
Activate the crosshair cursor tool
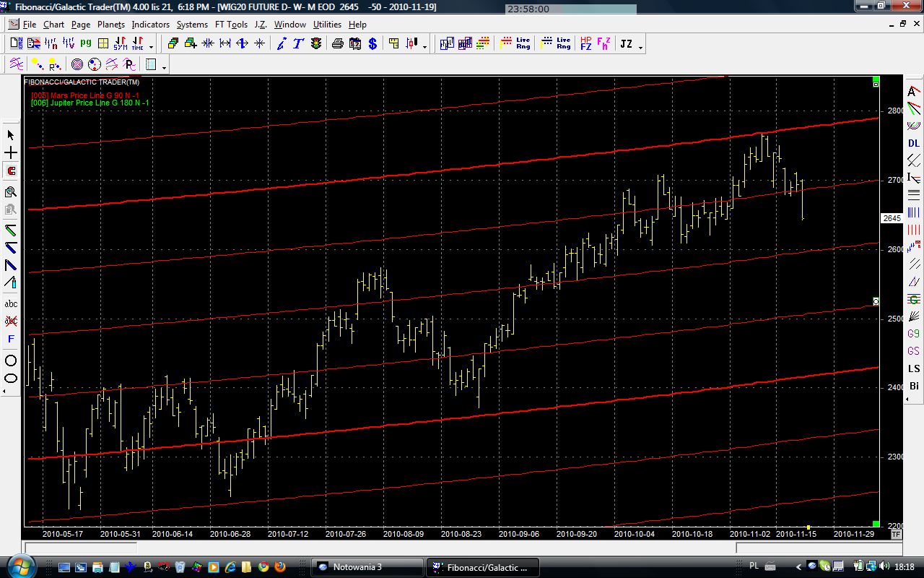[11, 153]
